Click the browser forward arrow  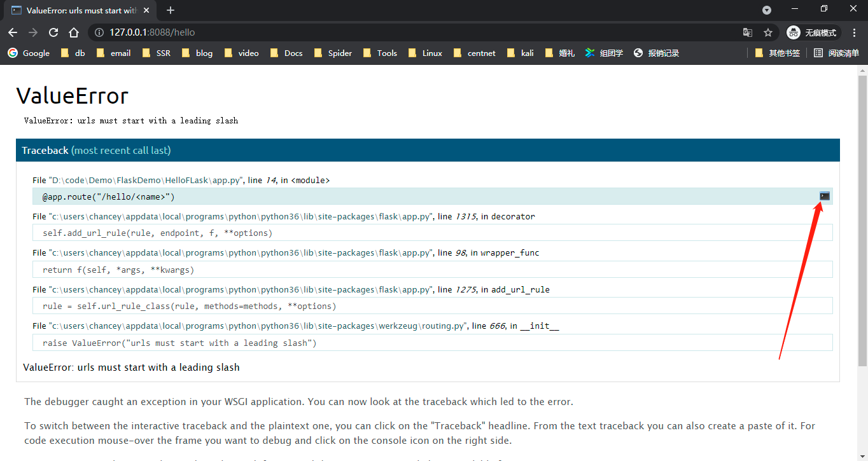pos(33,32)
